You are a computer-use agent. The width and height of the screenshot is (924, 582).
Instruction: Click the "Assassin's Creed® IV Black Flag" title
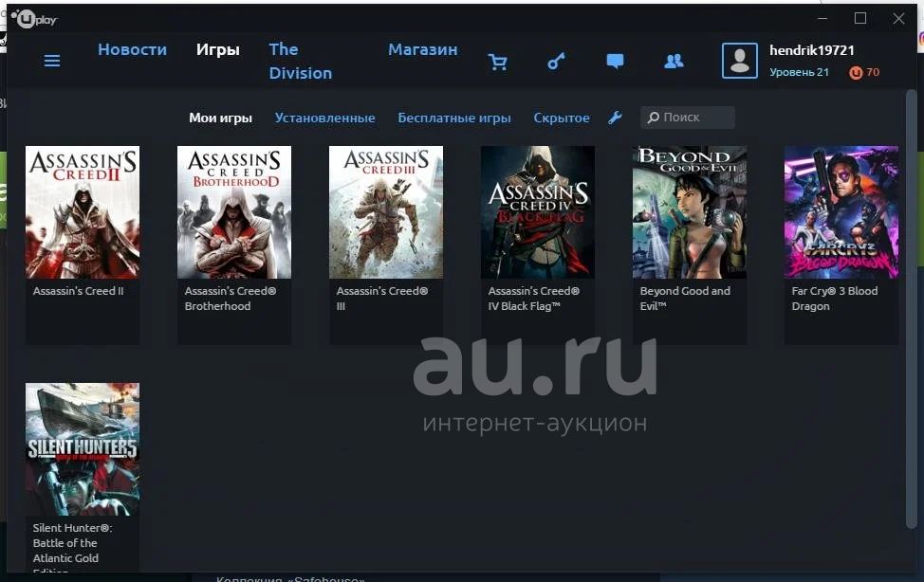pos(534,299)
